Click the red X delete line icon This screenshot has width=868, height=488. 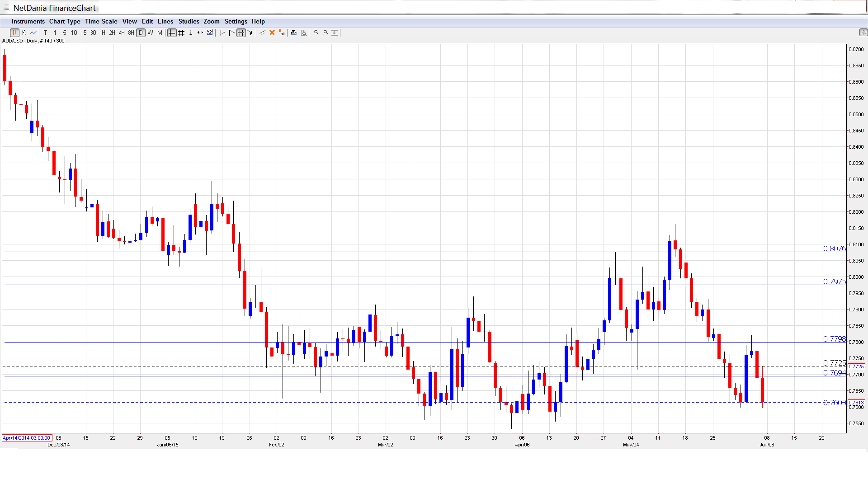pos(272,33)
